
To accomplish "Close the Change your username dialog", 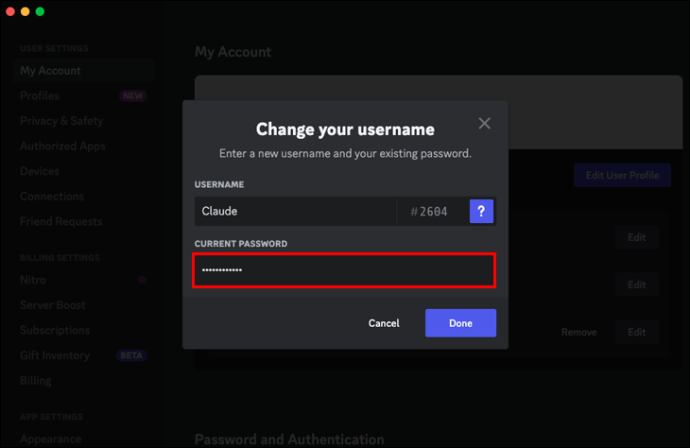I will click(484, 123).
